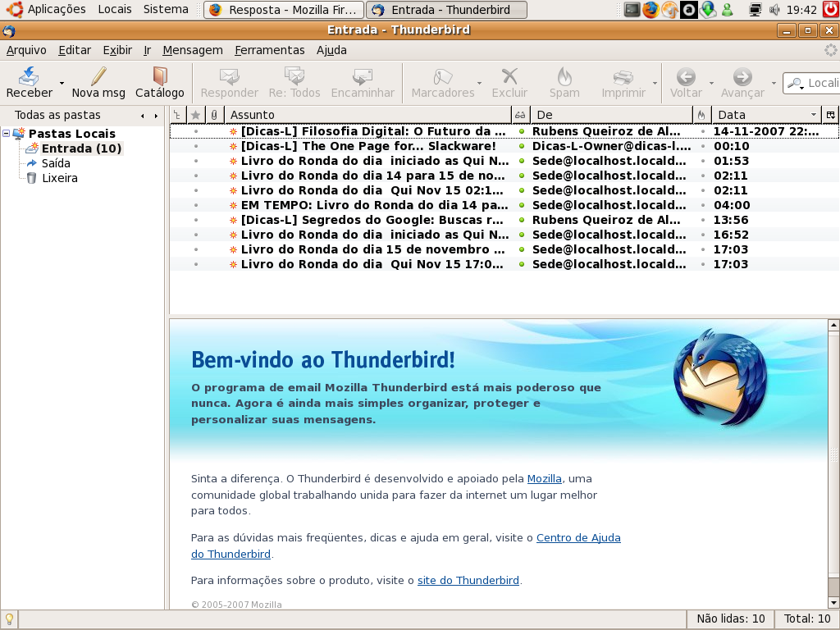The width and height of the screenshot is (840, 630).
Task: Open the Ferramentas menu
Action: coord(269,50)
